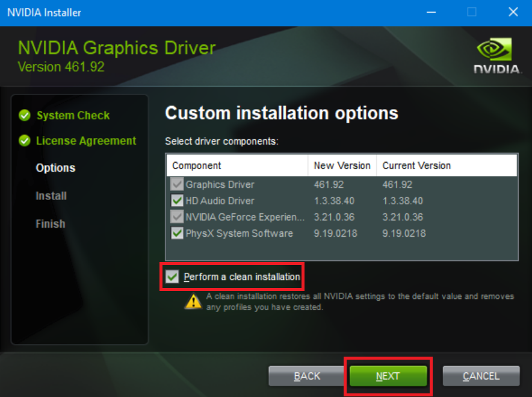Minimize the NVIDIA Installer window
Image resolution: width=532 pixels, height=397 pixels.
tap(431, 12)
